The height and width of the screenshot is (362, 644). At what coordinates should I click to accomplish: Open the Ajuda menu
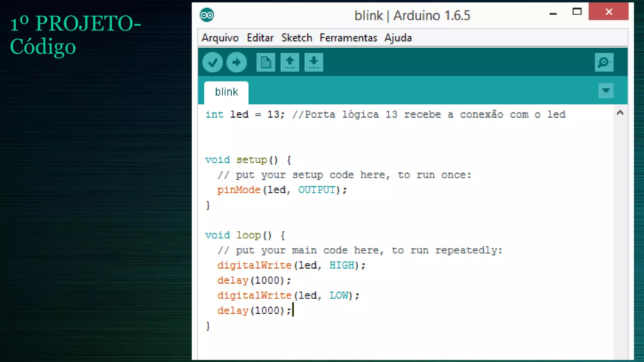398,38
